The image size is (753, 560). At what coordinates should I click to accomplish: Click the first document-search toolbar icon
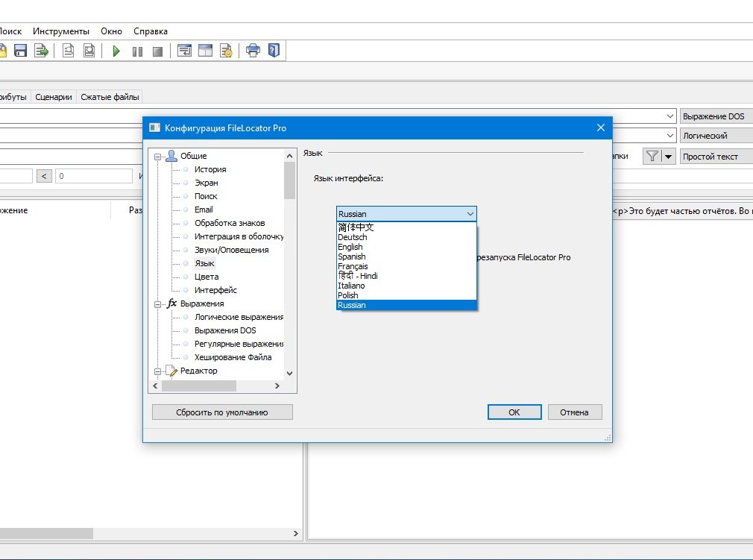click(x=68, y=51)
